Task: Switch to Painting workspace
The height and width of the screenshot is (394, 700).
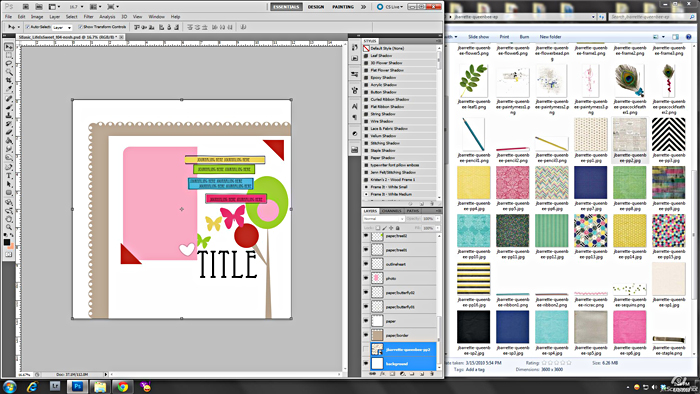Action: (343, 7)
